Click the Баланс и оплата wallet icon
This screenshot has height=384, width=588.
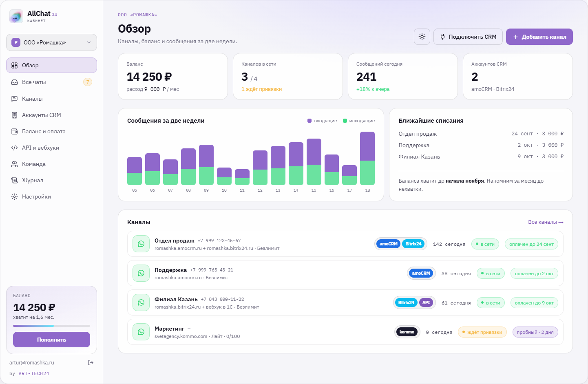point(15,131)
